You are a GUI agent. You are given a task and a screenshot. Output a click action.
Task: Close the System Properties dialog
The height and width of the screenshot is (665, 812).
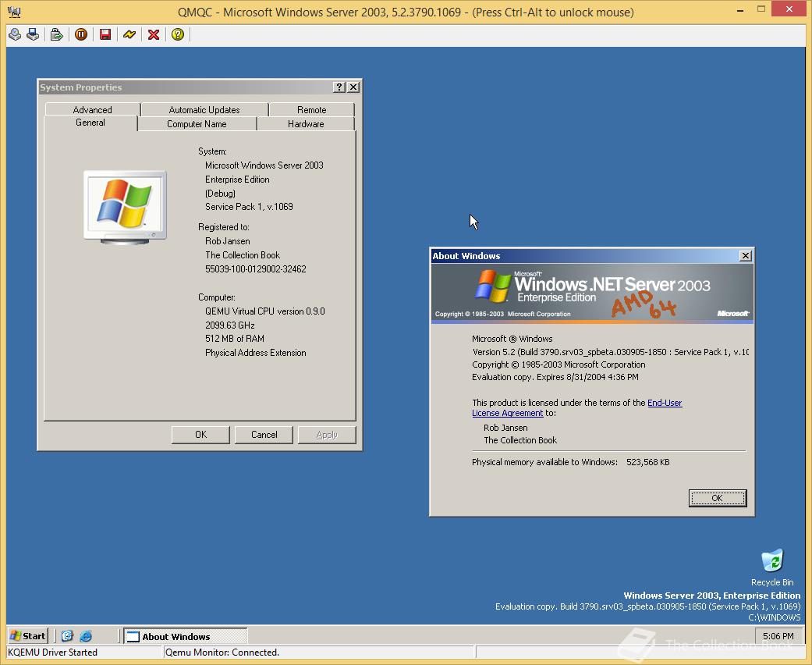tap(353, 87)
